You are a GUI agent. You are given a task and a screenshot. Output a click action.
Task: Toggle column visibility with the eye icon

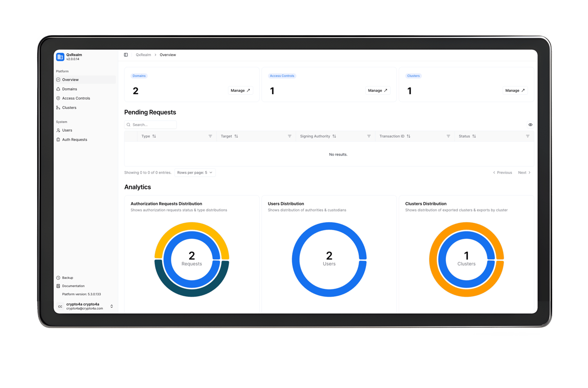530,125
